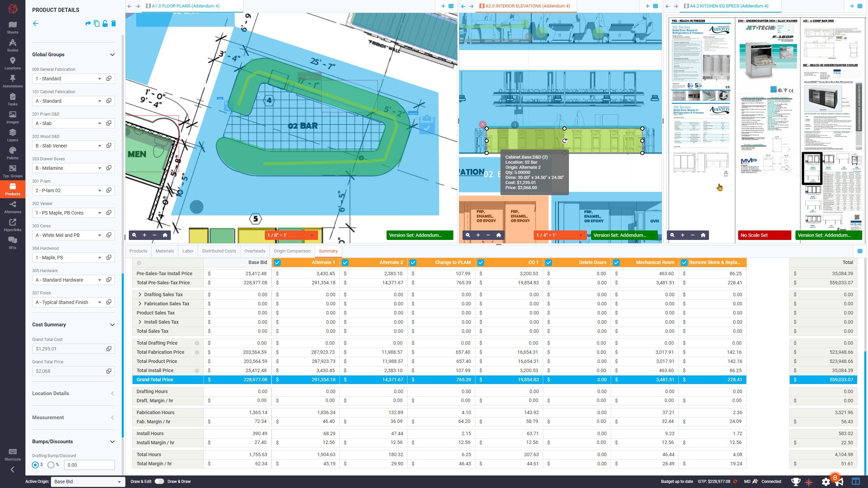Switch to the Origin Comparison tab
The height and width of the screenshot is (488, 868).
coord(292,251)
